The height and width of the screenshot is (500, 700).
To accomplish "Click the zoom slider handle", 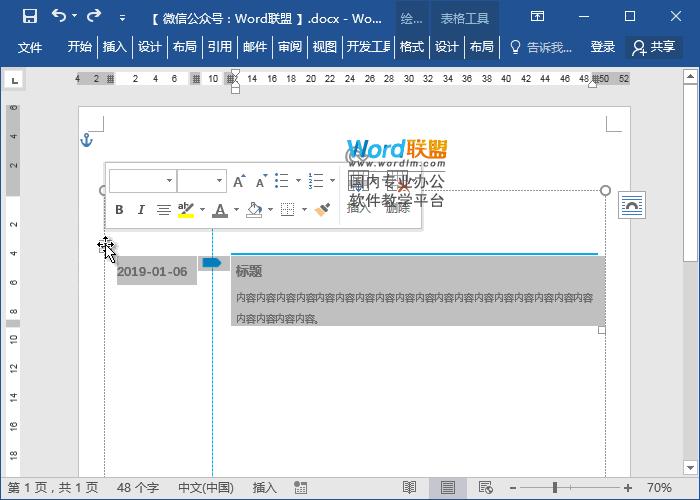I will click(x=555, y=488).
